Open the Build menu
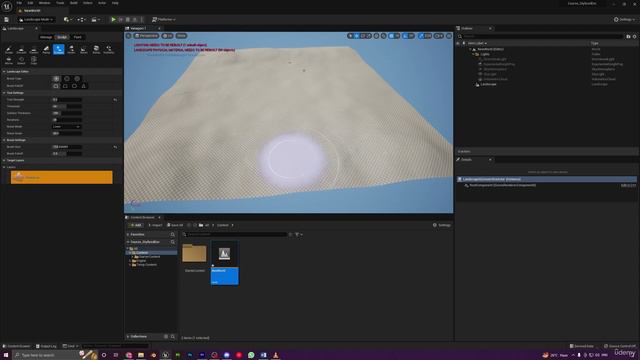The width and height of the screenshot is (640, 360). point(73,3)
